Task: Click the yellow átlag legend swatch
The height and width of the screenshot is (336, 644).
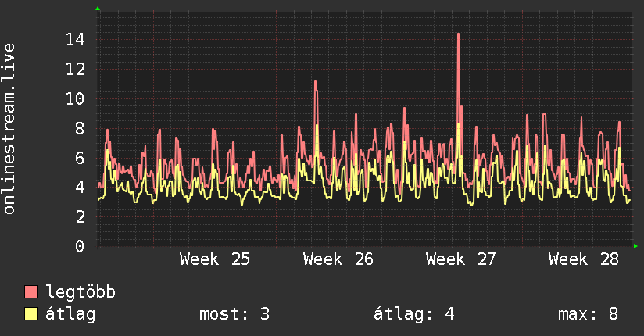Action: click(30, 314)
